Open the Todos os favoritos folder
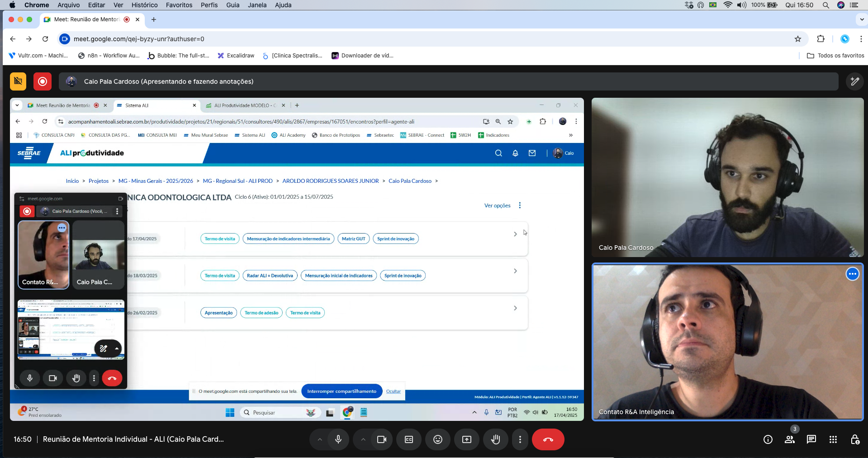The width and height of the screenshot is (868, 458). pos(835,56)
